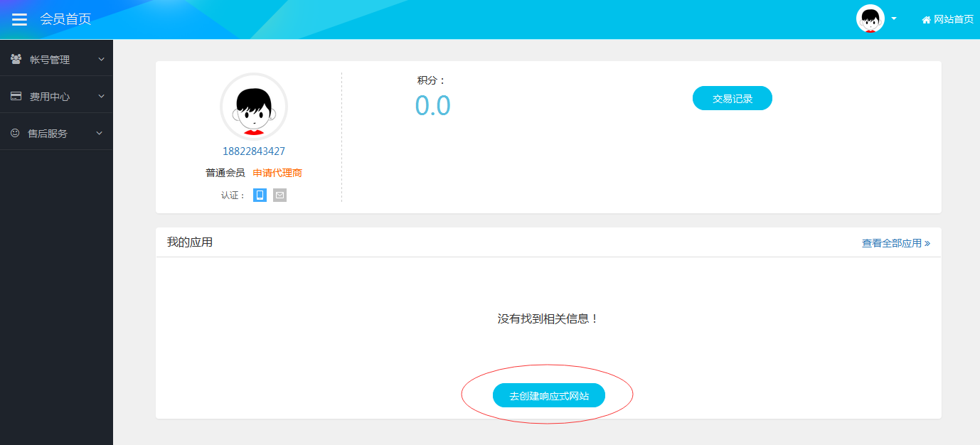Click the 去创建响应式网站 button
Viewport: 980px width, 445px height.
(548, 396)
